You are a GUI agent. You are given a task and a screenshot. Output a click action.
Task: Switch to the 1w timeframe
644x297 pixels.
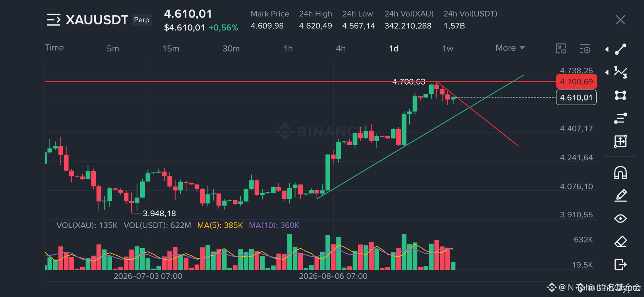448,48
